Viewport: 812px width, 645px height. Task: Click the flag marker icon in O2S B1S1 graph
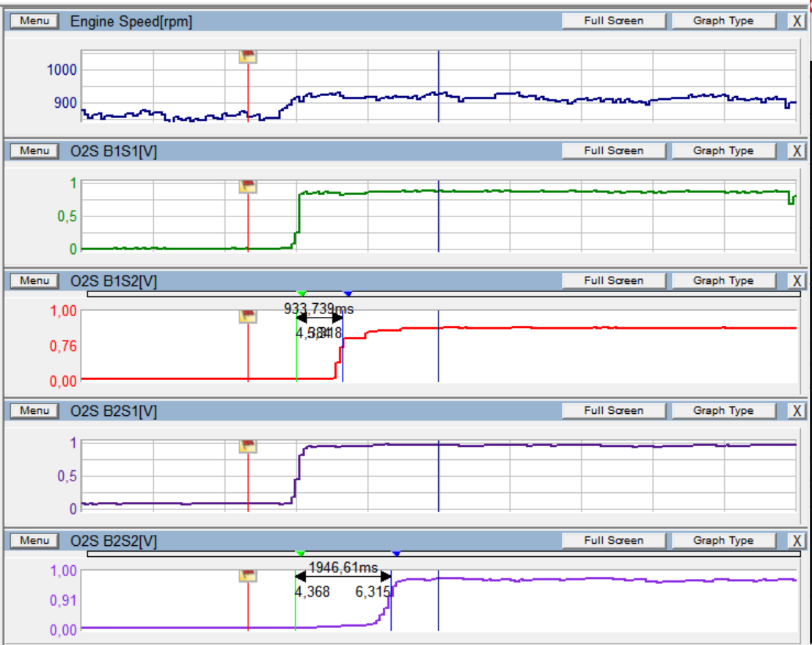coord(249,186)
